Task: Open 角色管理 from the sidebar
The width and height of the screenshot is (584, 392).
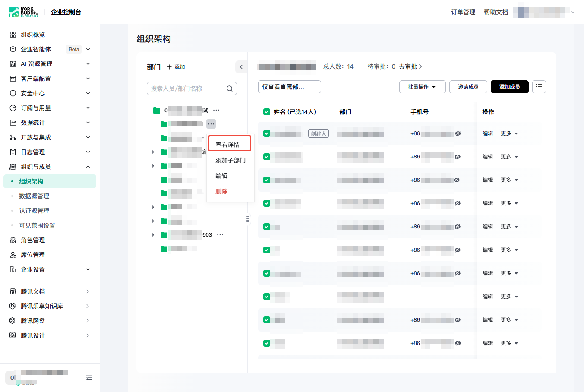Action: (x=33, y=240)
